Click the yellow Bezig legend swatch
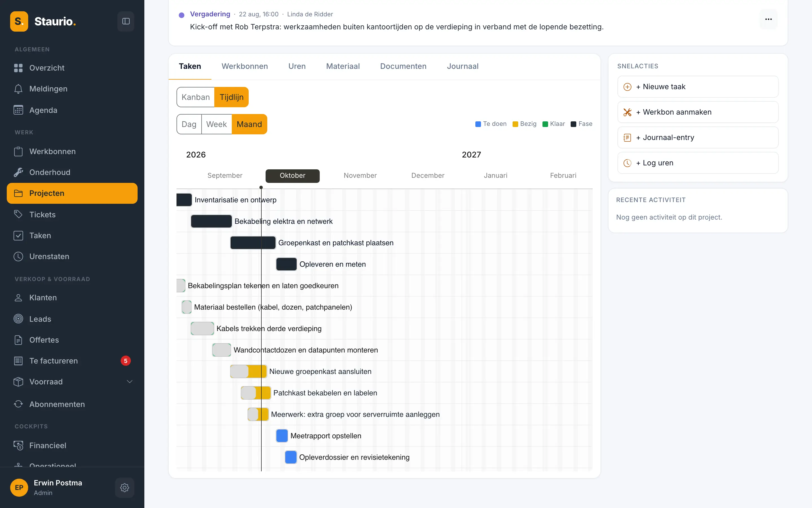The height and width of the screenshot is (508, 812). click(x=515, y=124)
